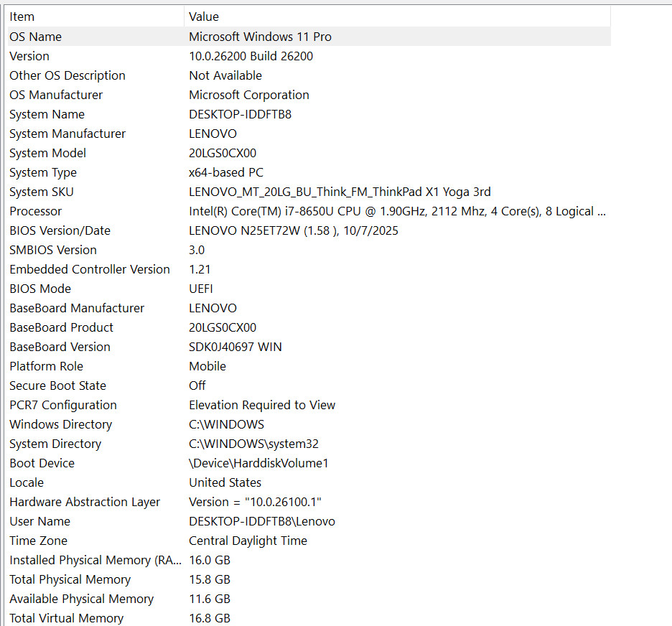Click the 1.21 controller version value
The width and height of the screenshot is (672, 626).
[200, 269]
